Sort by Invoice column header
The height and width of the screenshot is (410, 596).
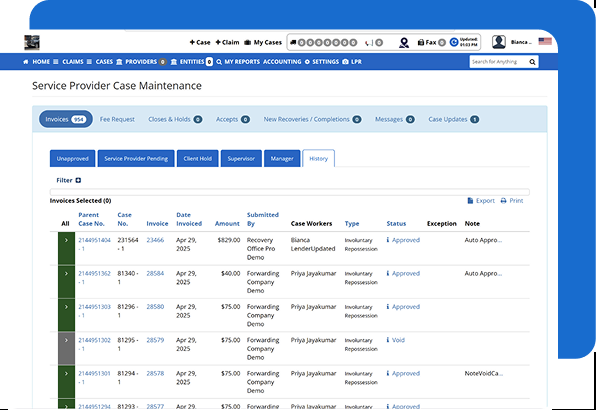(x=157, y=223)
